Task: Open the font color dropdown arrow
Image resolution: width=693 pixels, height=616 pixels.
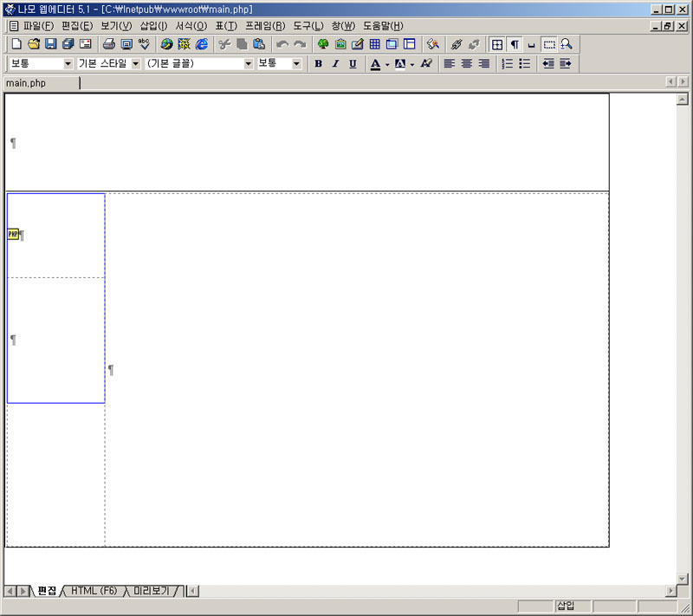Action: point(387,64)
